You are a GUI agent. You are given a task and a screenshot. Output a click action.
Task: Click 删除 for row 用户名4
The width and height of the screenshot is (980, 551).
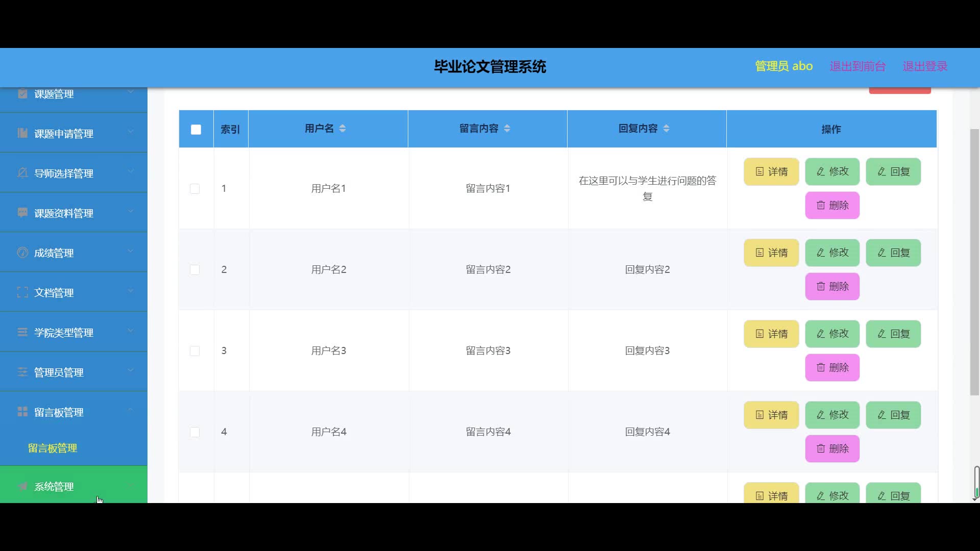click(832, 448)
